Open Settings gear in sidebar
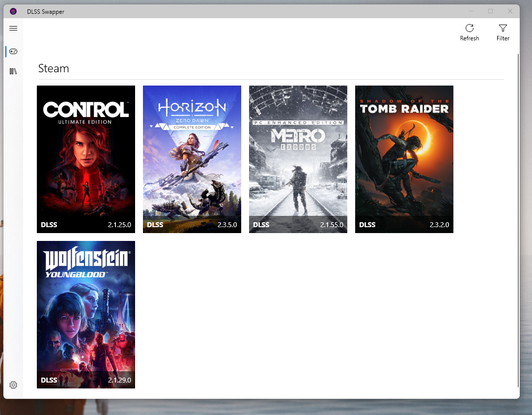 tap(13, 385)
